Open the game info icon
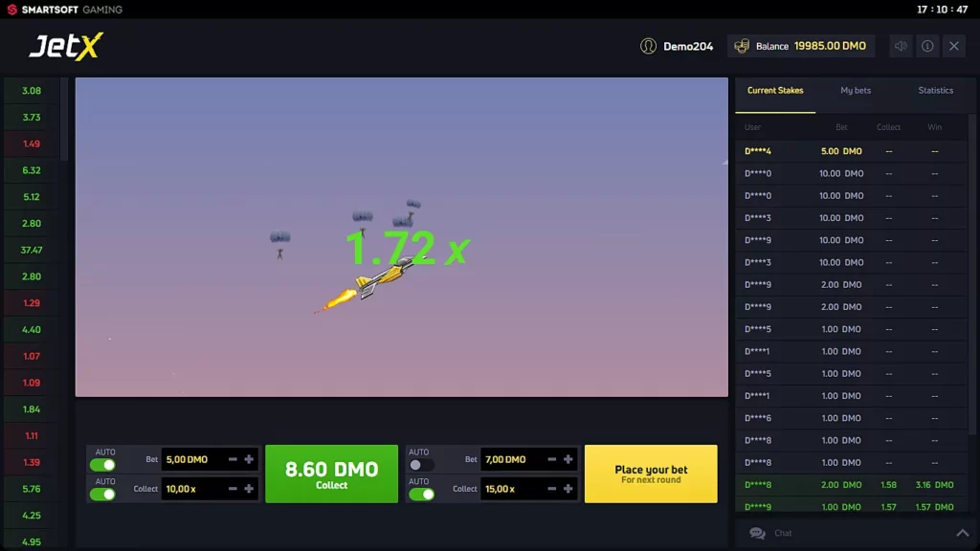980x551 pixels. pos(927,46)
